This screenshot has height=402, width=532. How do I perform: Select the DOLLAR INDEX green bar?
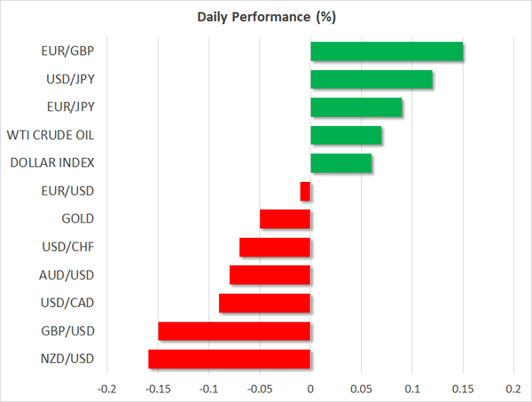click(341, 163)
